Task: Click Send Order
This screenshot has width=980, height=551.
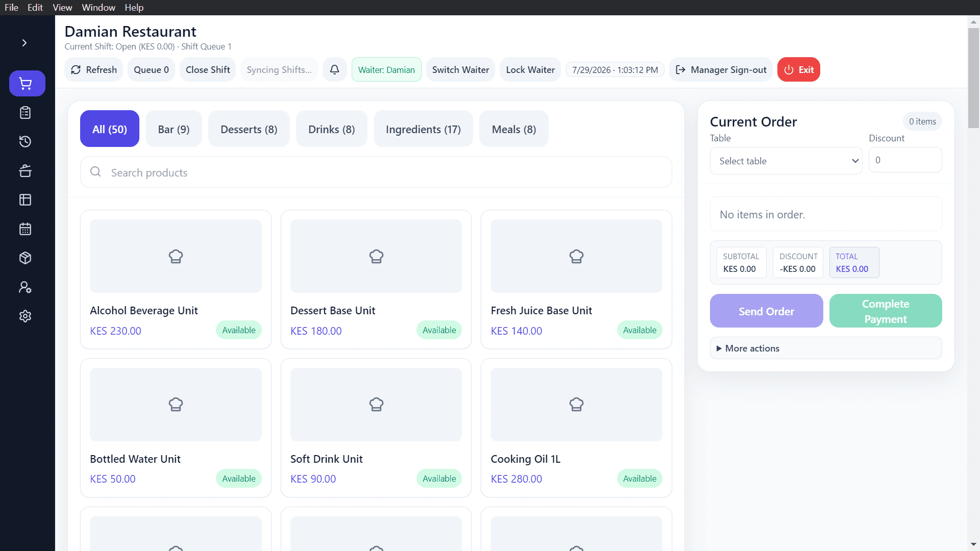Action: [766, 311]
